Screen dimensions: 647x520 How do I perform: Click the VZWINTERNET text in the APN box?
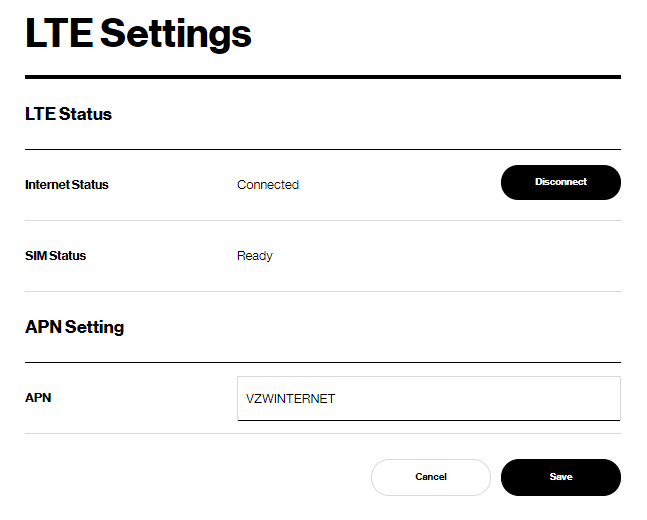(x=291, y=398)
